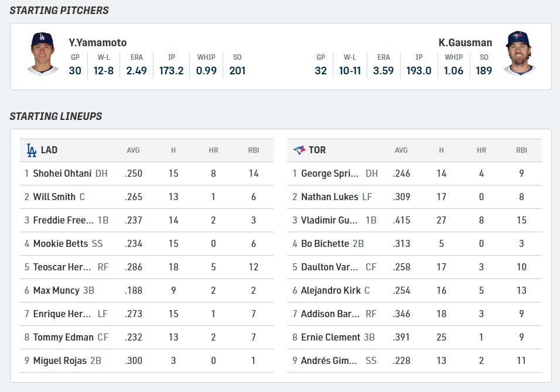Click the LAD team abbreviation header
Screen dimensions: 560x392
pyautogui.click(x=49, y=150)
